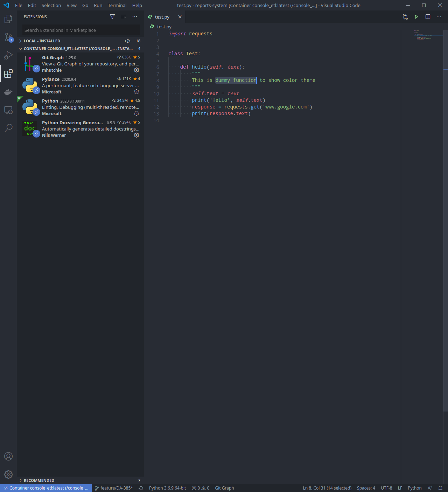This screenshot has height=492, width=448.
Task: Open the Search view from the Activity Bar
Action: 8,128
